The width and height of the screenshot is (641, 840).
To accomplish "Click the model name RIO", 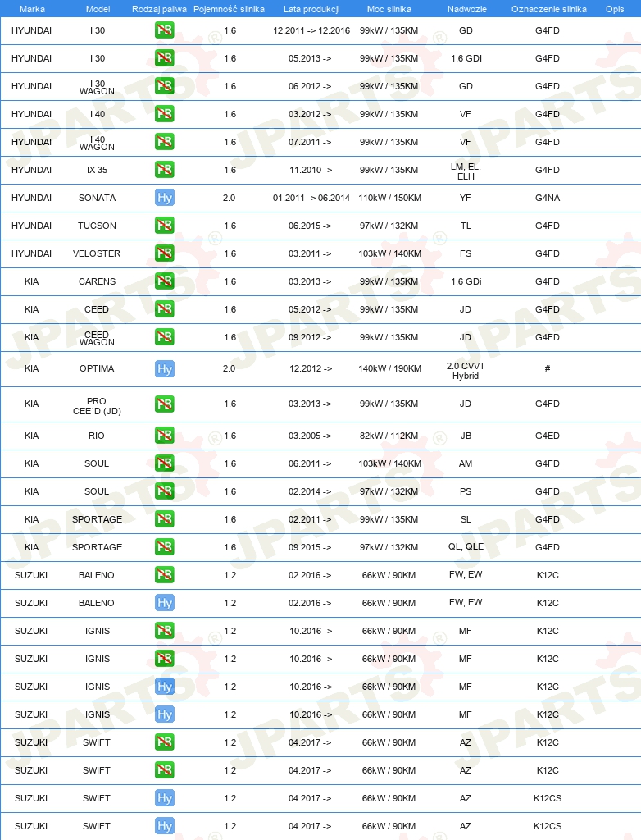I will click(x=97, y=436).
